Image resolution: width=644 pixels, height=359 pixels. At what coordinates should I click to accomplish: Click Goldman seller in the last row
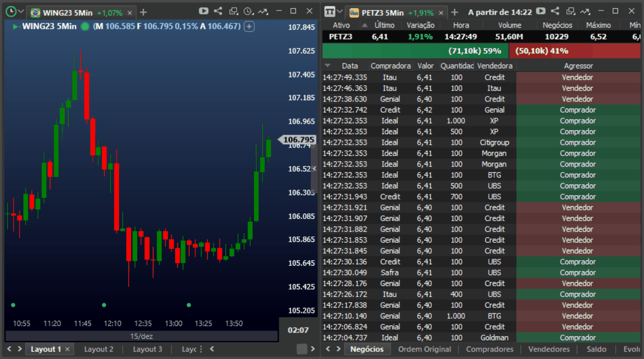point(494,338)
